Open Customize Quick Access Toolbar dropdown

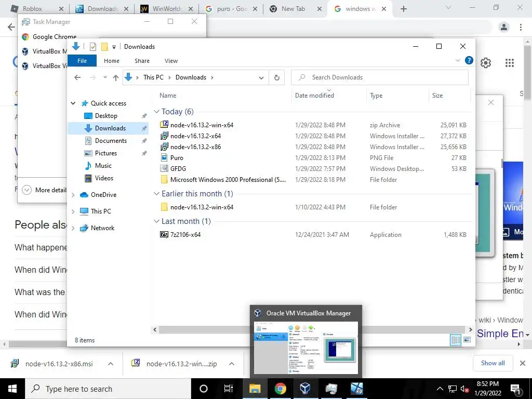(x=114, y=47)
